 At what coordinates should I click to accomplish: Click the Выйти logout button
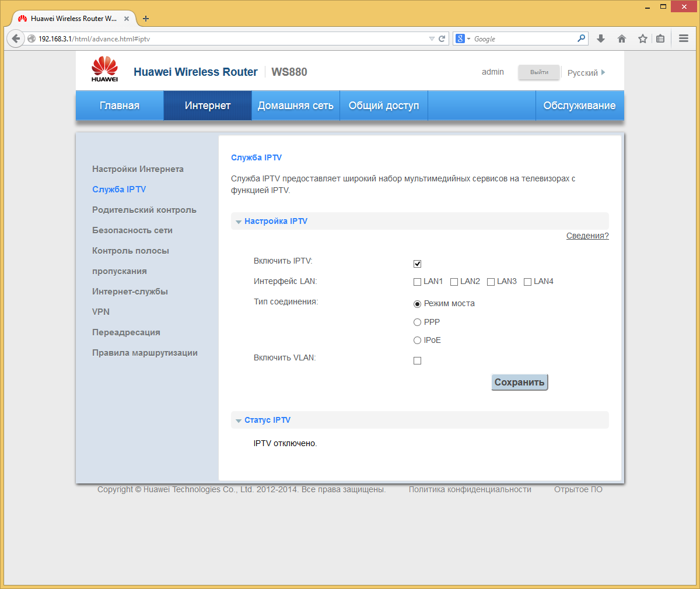[539, 72]
